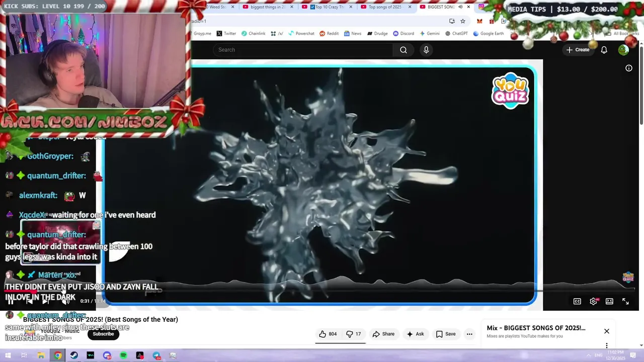Open File Explorer from the taskbar
The width and height of the screenshot is (644, 362).
point(41,355)
